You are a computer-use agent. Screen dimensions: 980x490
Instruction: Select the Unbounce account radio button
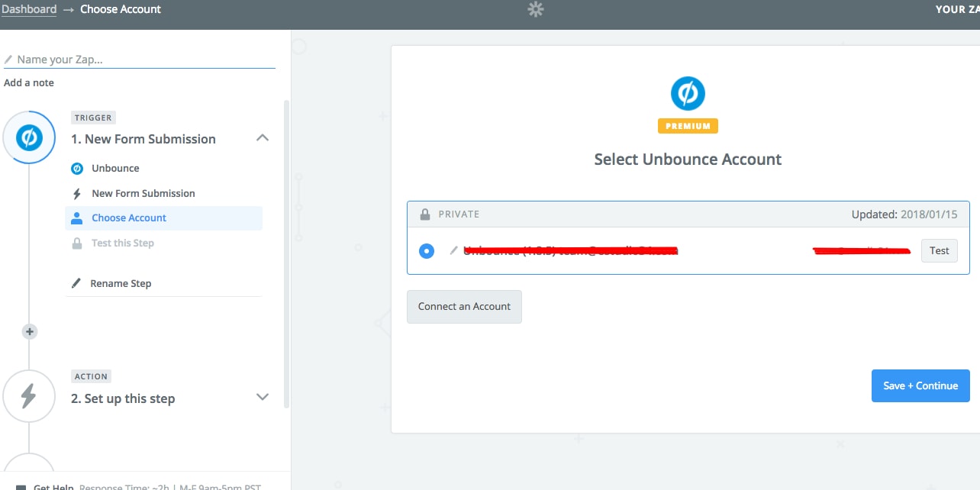coord(427,250)
